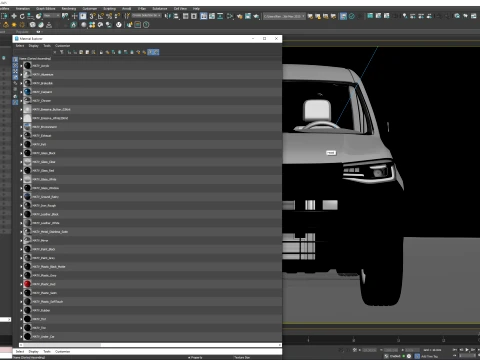This screenshot has height=360, width=480.
Task: Open the Substance menu
Action: coord(160,9)
